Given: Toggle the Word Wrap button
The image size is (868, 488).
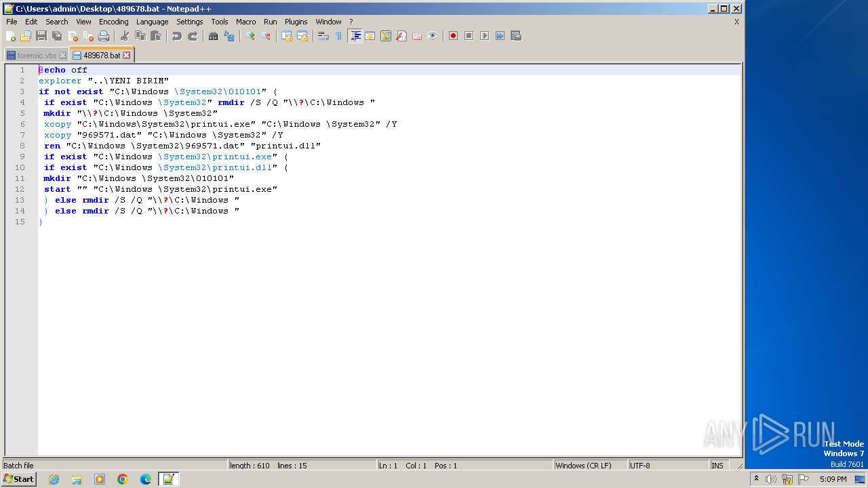Looking at the screenshot, I should click(x=323, y=36).
